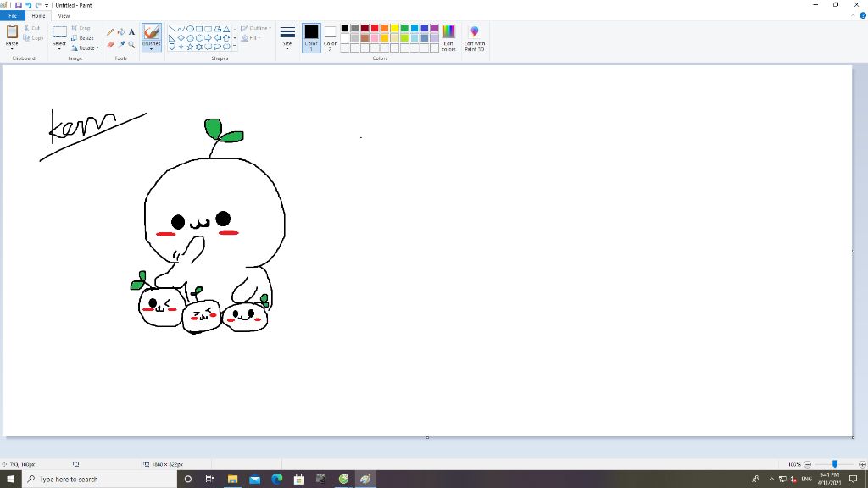Pick the yellow color swatch

tap(395, 28)
